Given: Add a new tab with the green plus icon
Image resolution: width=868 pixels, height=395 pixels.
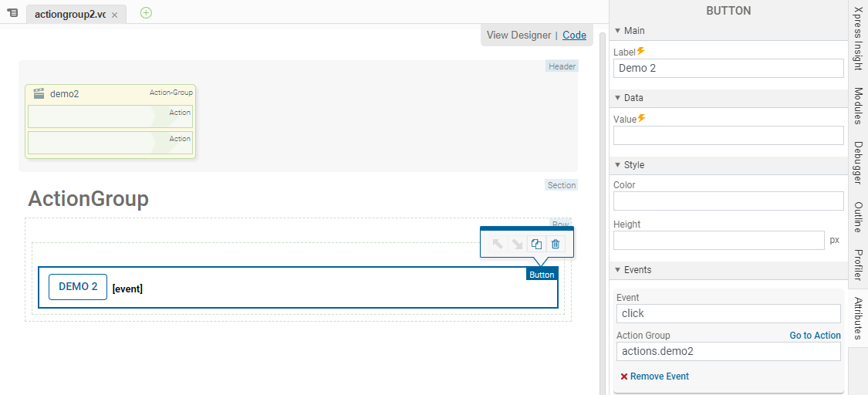Looking at the screenshot, I should click(146, 13).
